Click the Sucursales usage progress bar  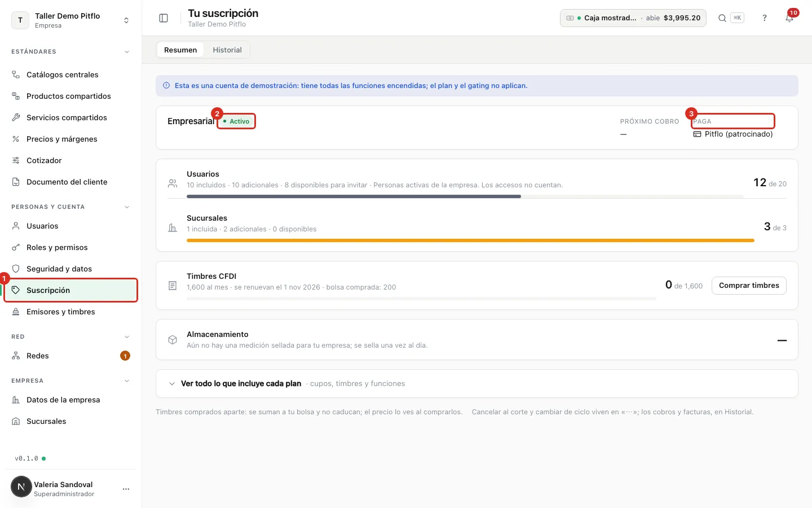click(470, 240)
